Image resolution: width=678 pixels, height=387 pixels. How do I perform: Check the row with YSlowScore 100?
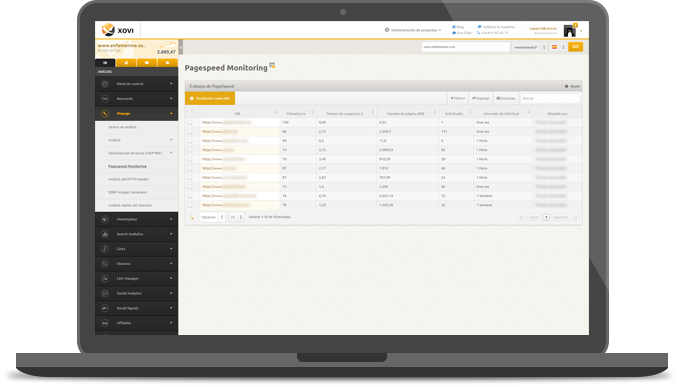coord(190,122)
